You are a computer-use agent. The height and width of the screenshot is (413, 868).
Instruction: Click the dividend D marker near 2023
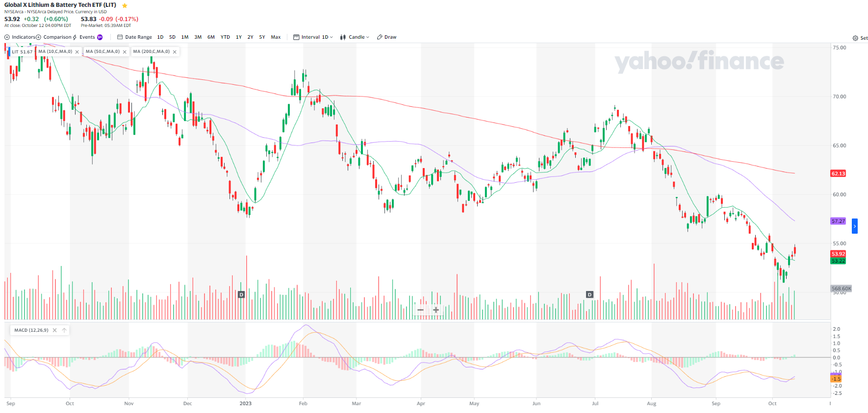pos(241,294)
